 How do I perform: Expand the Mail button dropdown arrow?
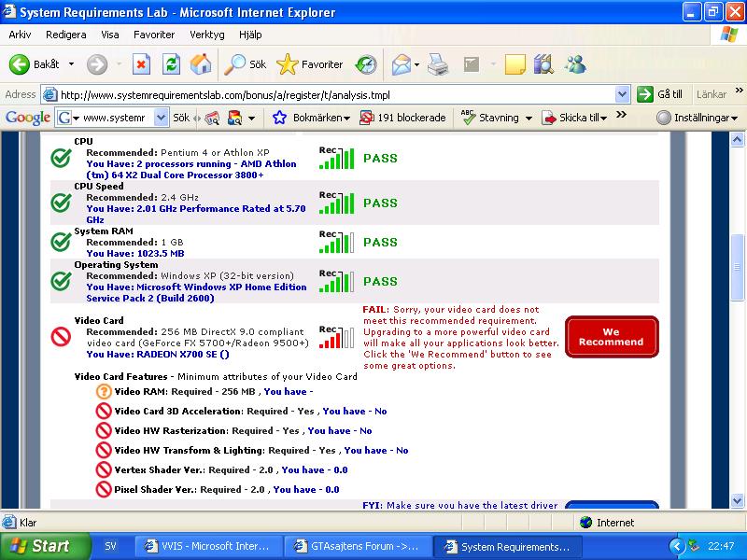(416, 64)
